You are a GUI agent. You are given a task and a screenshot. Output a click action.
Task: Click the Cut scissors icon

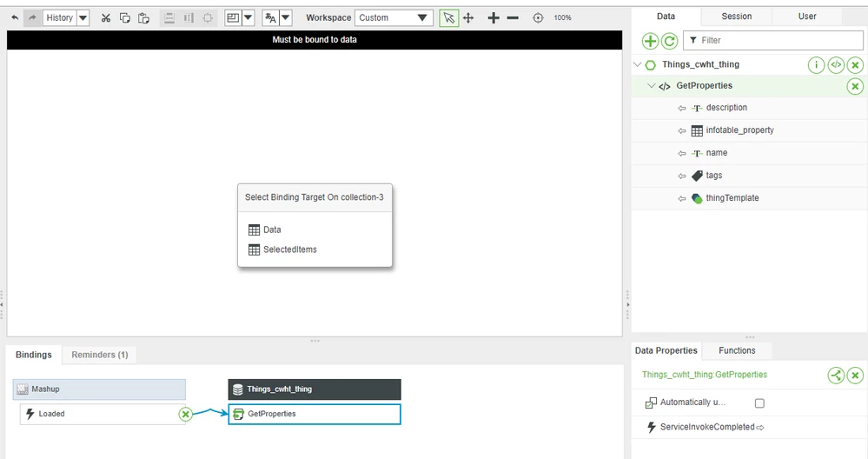click(x=106, y=17)
